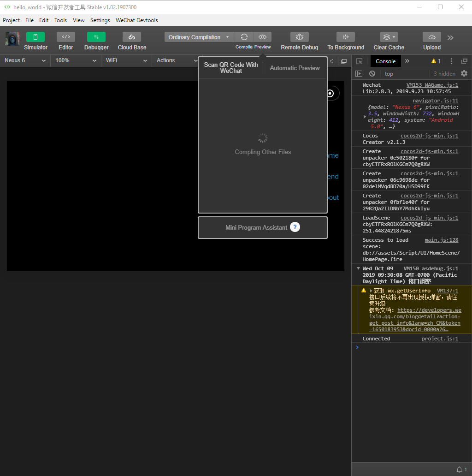The width and height of the screenshot is (472, 476).
Task: Collapse the Wed Oct 09 log group
Action: point(358,268)
